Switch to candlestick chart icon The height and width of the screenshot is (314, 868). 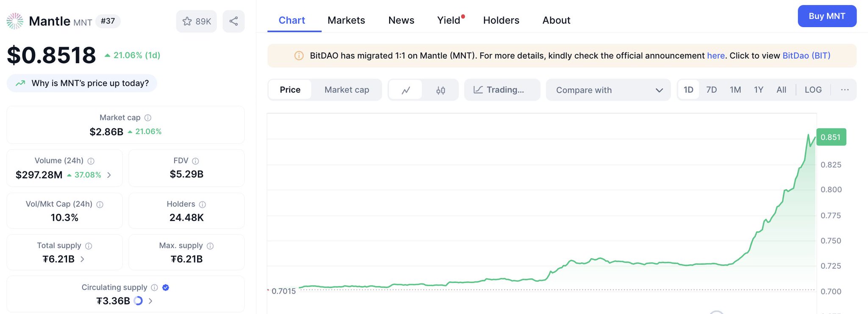[440, 90]
